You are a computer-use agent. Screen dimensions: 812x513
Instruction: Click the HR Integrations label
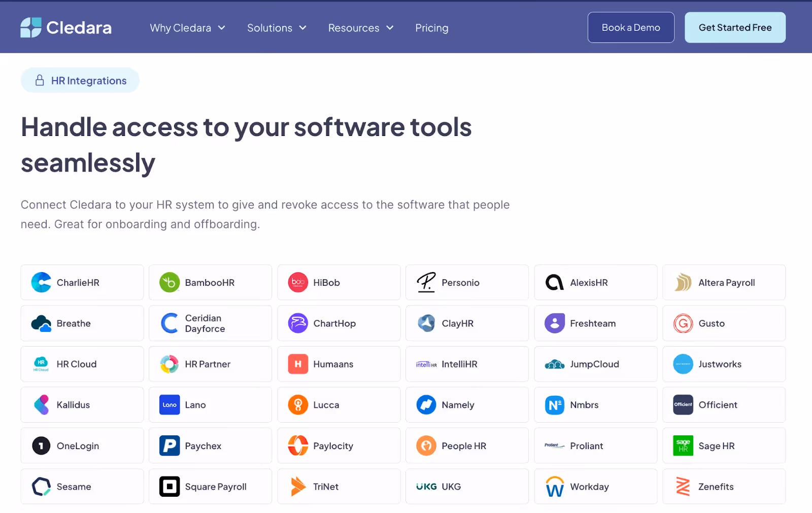pyautogui.click(x=89, y=81)
